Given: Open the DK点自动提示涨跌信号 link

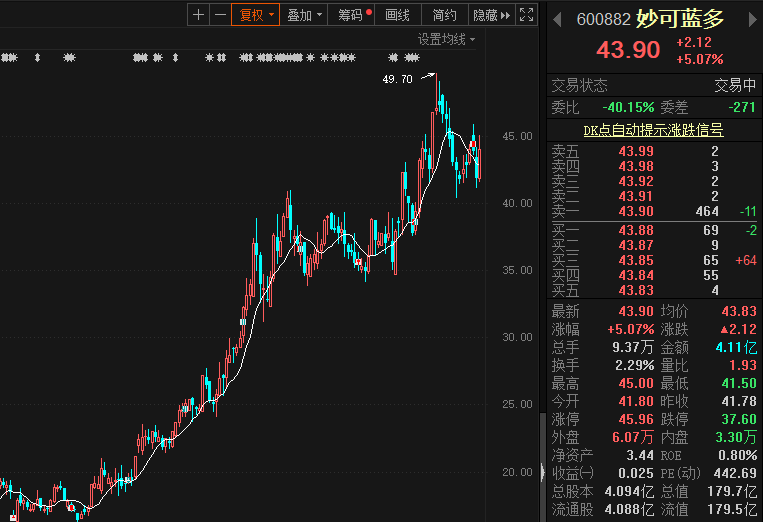Looking at the screenshot, I should pos(653,130).
